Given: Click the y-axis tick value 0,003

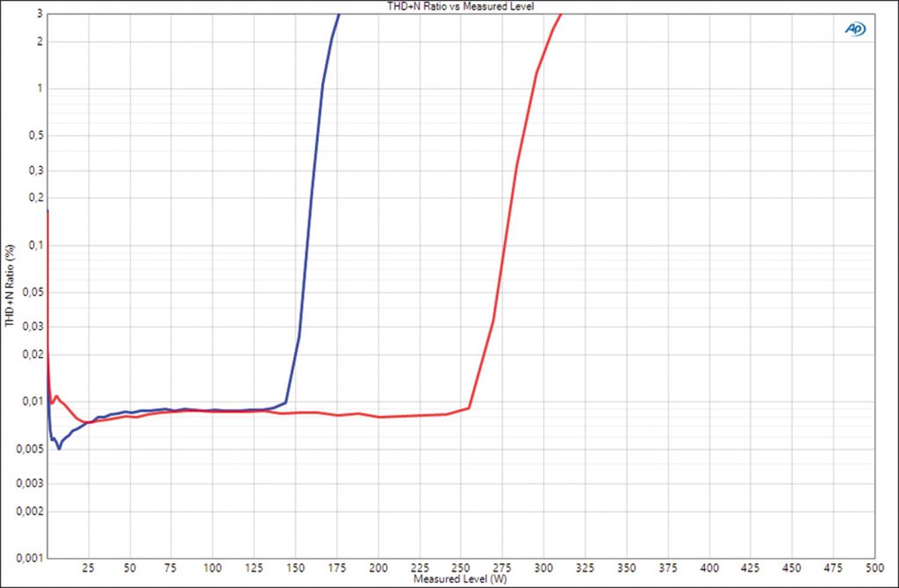Looking at the screenshot, I should pos(31,484).
